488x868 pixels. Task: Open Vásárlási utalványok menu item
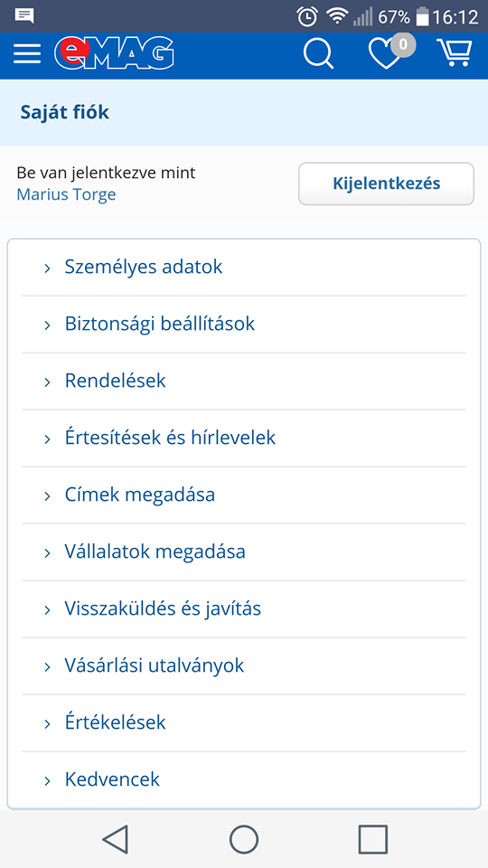244,666
